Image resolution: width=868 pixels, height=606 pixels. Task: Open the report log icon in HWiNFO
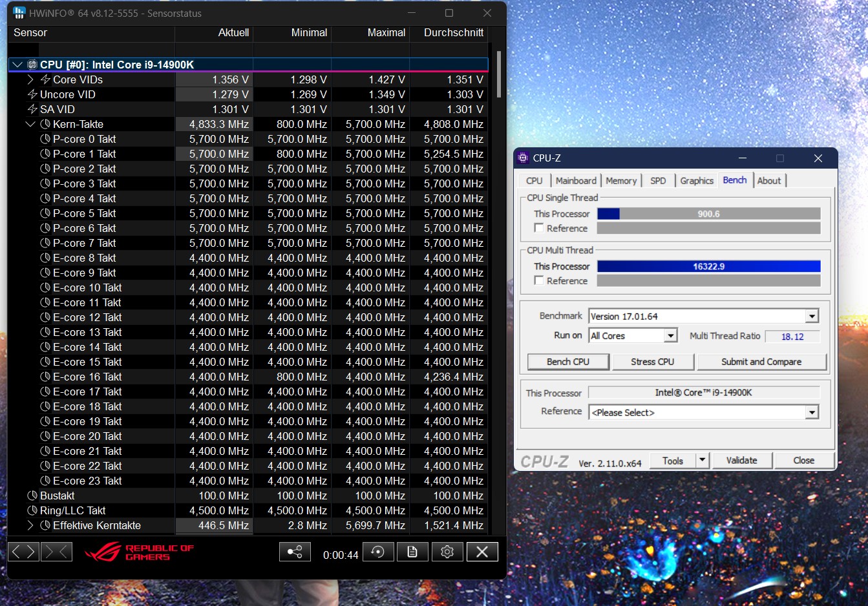pyautogui.click(x=412, y=551)
